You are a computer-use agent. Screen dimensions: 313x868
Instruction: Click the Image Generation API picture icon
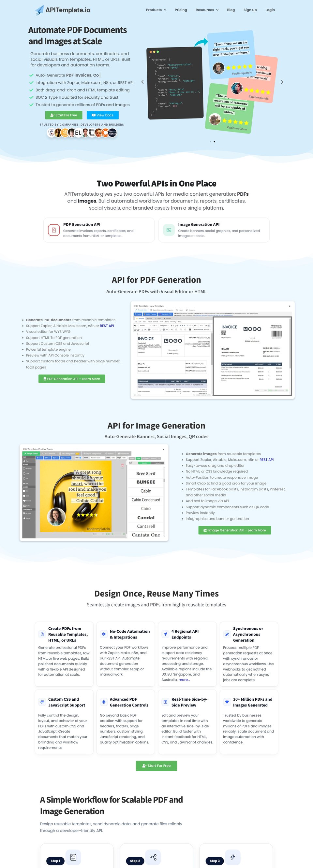pos(169,230)
